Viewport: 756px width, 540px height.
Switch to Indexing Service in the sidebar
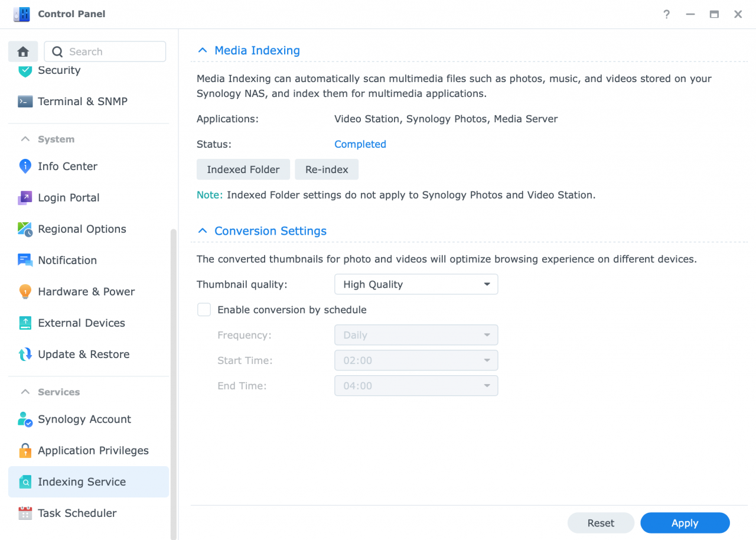[82, 482]
